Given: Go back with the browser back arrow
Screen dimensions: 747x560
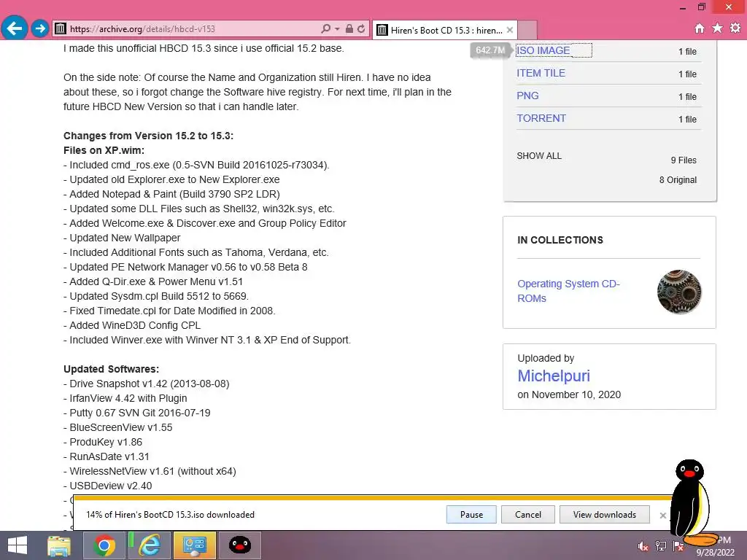Looking at the screenshot, I should coord(15,28).
